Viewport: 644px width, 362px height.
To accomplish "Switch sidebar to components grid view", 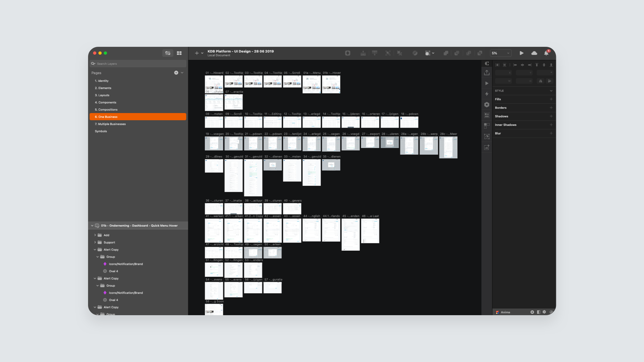I will coord(179,53).
